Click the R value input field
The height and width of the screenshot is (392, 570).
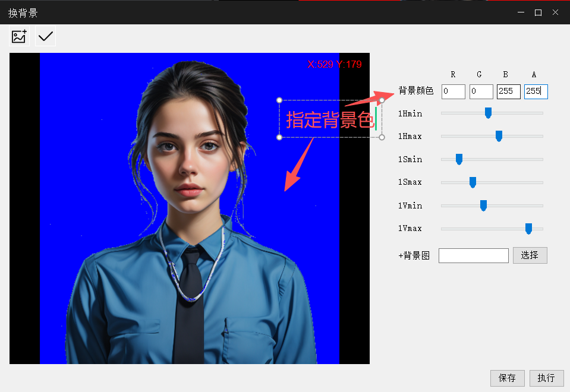click(454, 91)
